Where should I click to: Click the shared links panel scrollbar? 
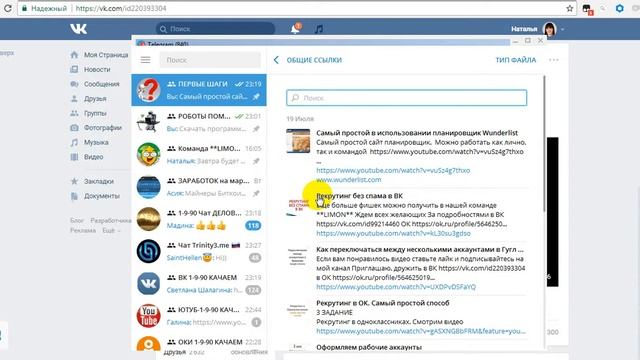click(544, 143)
